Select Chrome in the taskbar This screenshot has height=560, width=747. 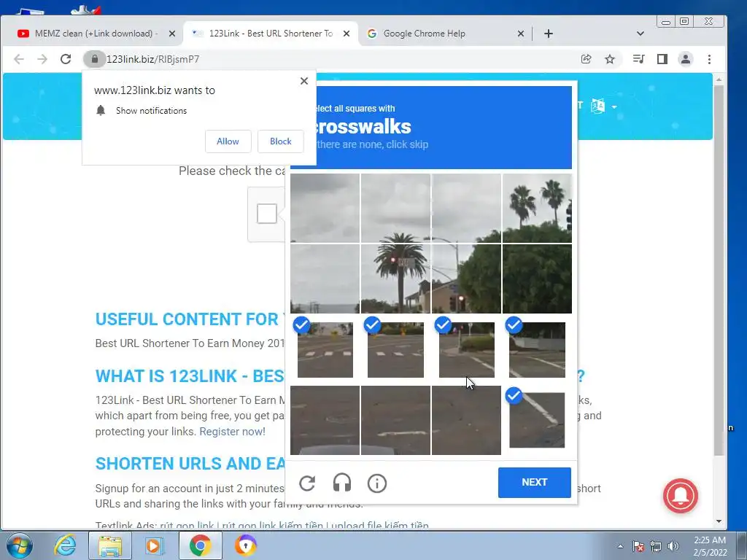coord(200,545)
